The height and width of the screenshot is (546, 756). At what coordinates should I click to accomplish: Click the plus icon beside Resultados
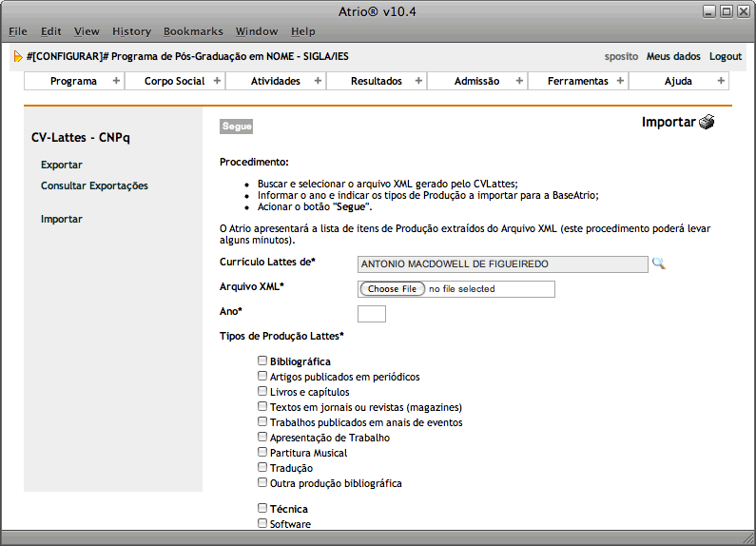(x=418, y=81)
